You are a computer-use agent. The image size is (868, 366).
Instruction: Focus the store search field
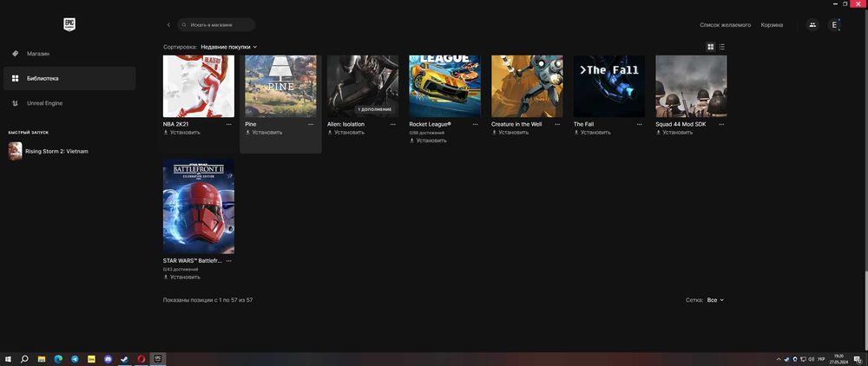[x=216, y=25]
